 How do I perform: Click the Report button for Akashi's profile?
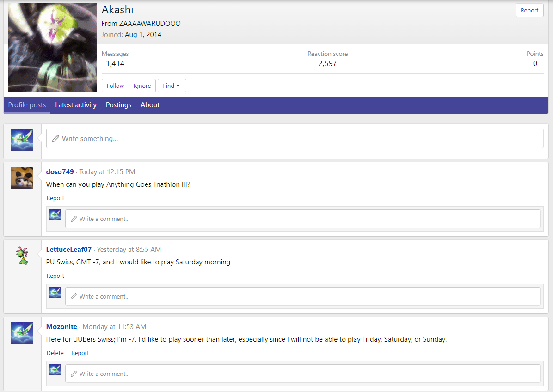(529, 11)
